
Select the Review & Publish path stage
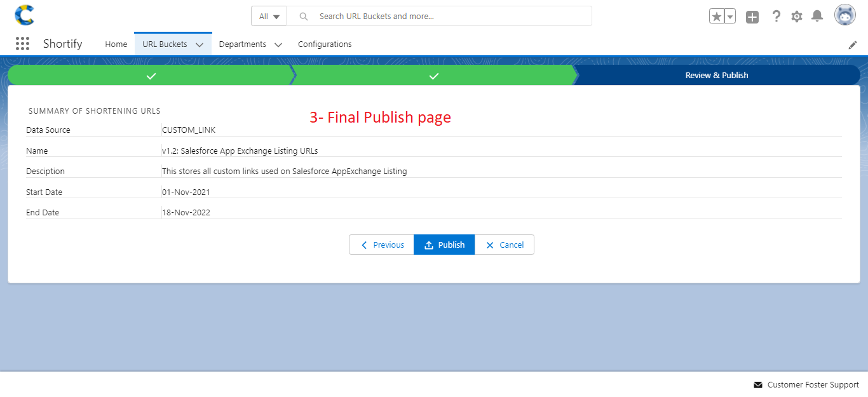click(717, 74)
